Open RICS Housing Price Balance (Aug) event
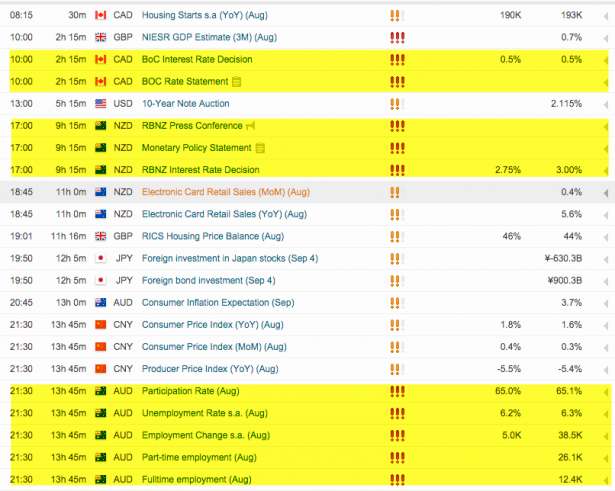The height and width of the screenshot is (491, 615). coord(213,236)
